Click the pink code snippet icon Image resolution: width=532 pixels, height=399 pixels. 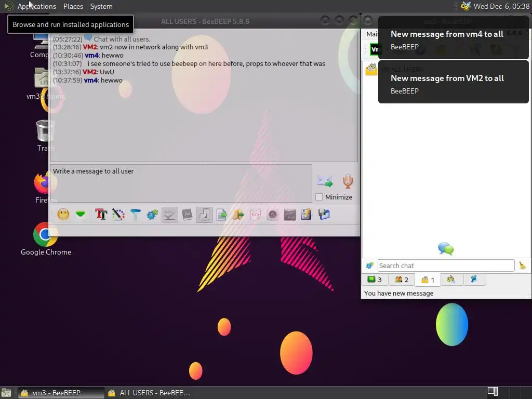pos(256,215)
